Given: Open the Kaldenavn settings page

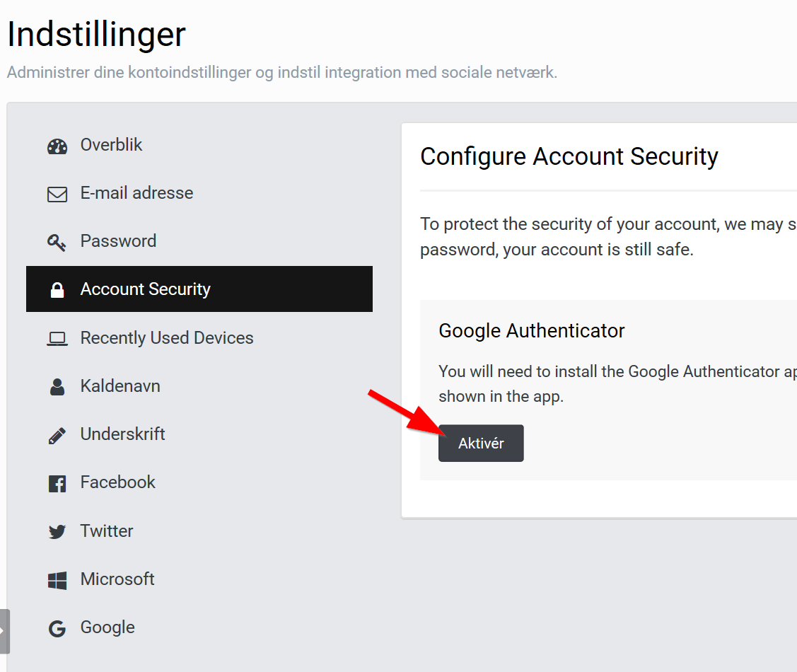Looking at the screenshot, I should [x=120, y=386].
